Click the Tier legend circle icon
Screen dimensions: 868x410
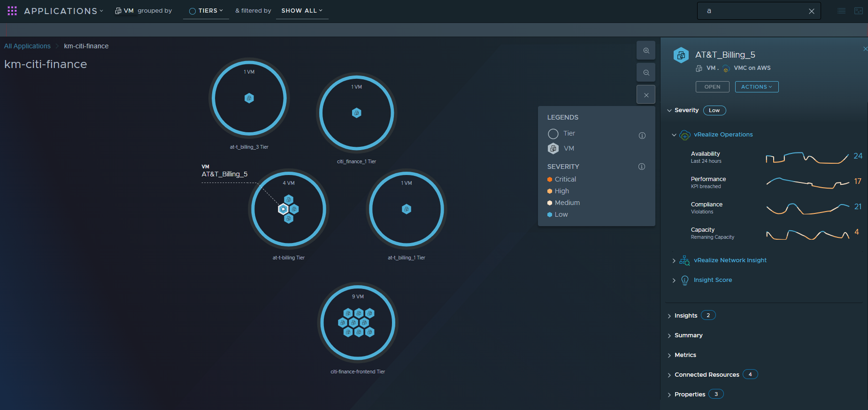tap(553, 134)
